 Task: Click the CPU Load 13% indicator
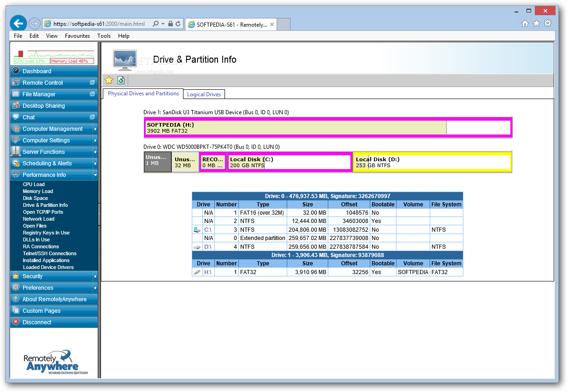31,61
